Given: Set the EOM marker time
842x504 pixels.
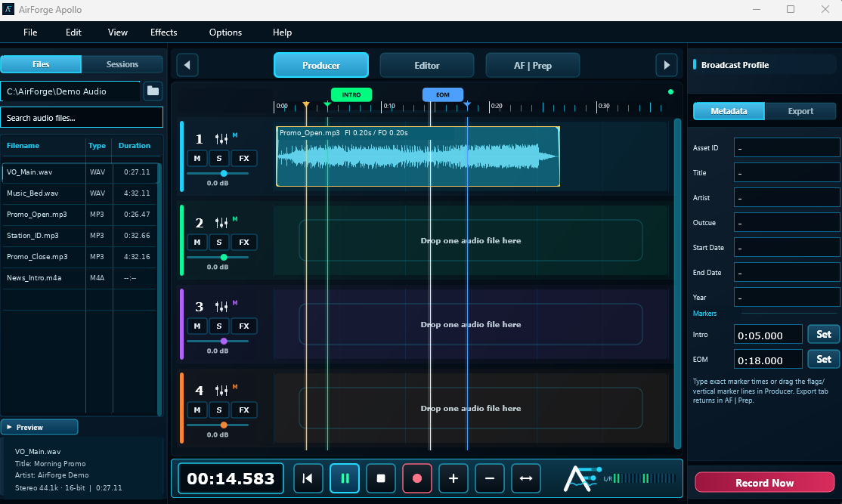Looking at the screenshot, I should click(x=824, y=359).
